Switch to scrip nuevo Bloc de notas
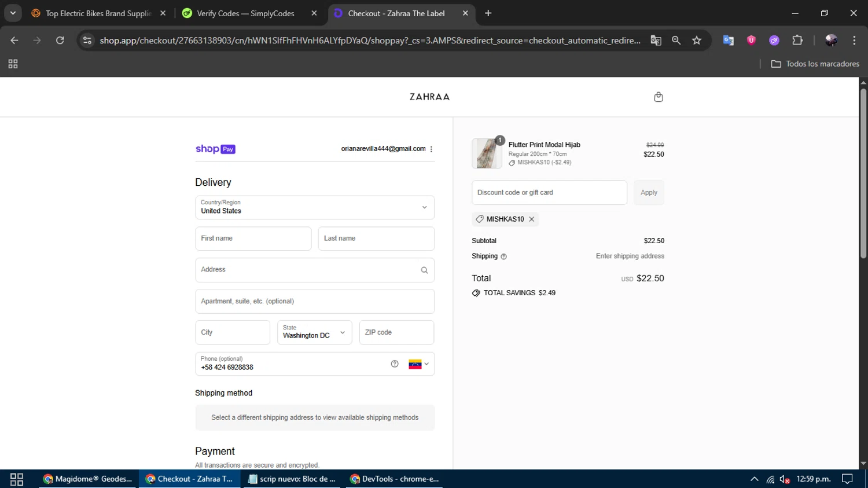This screenshot has height=488, width=868. coord(292,479)
